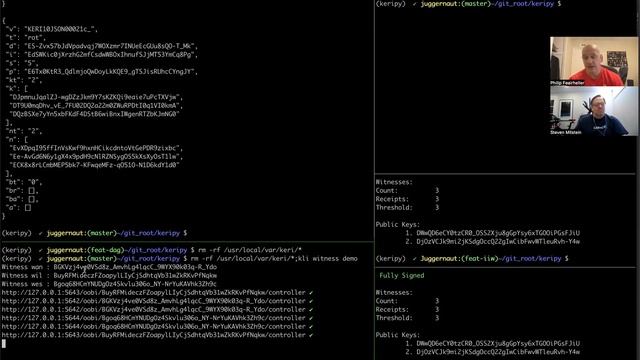Viewport: 640px width, 360px height.
Task: Click the "a": [] line
Action: [18, 208]
